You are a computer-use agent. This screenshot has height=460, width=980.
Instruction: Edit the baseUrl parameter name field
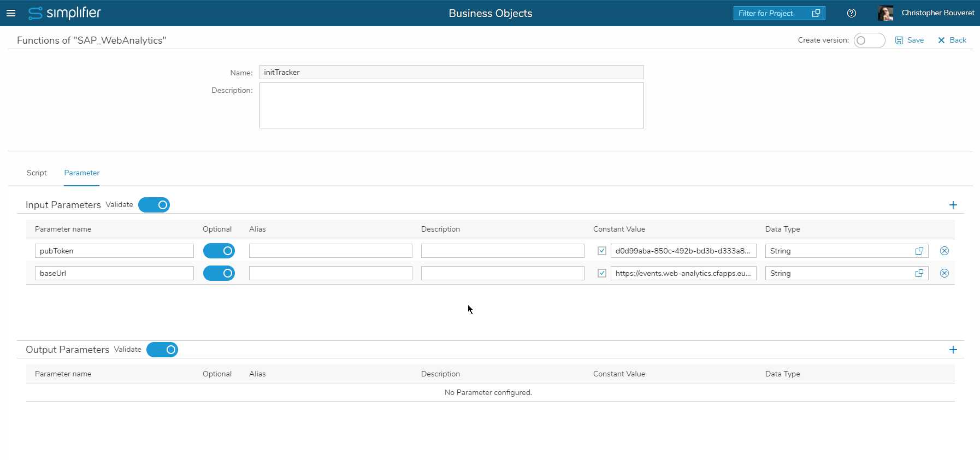pyautogui.click(x=114, y=273)
